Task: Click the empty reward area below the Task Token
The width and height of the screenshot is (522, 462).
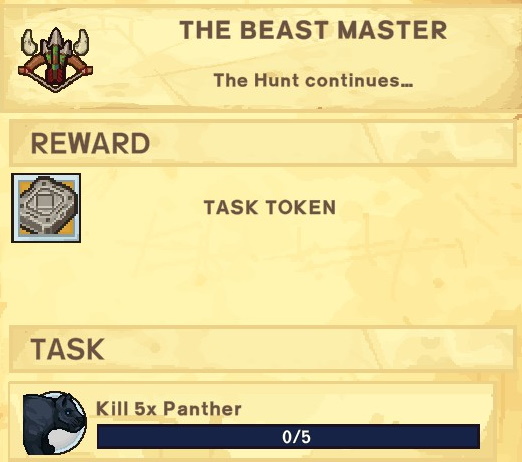Action: tap(261, 283)
